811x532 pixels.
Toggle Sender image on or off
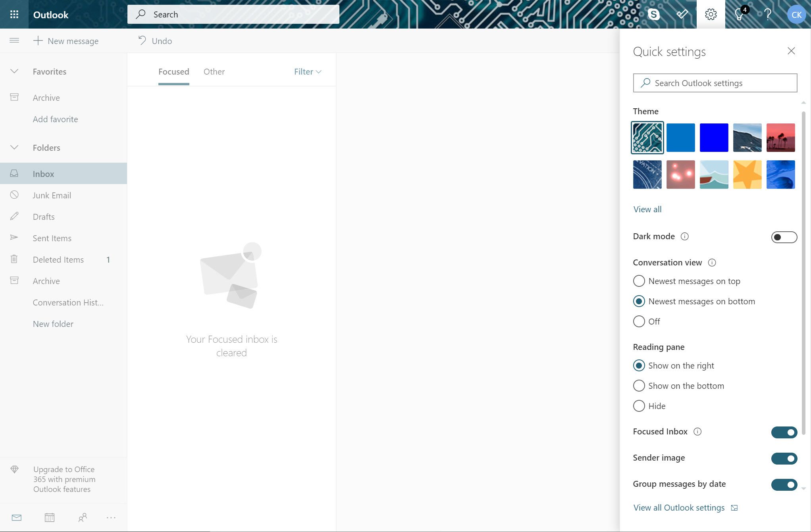784,458
